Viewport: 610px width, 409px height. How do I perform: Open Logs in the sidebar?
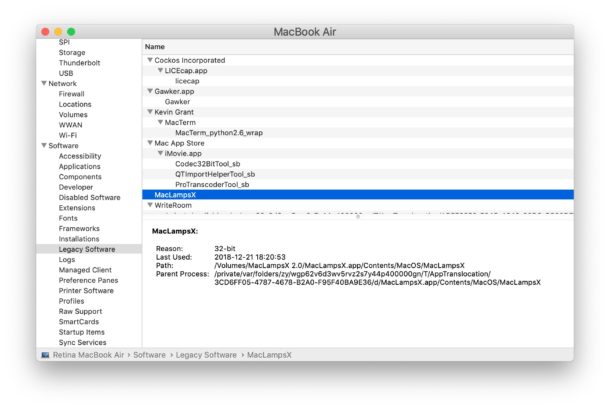(67, 260)
